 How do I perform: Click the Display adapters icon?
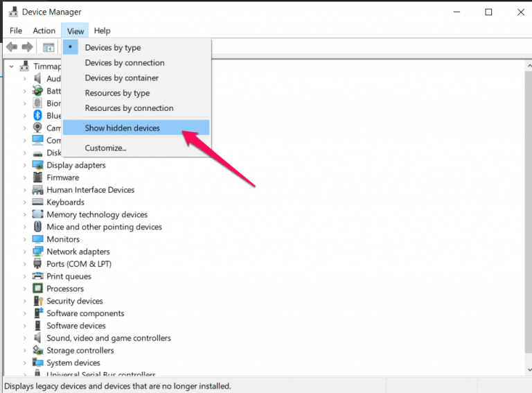(37, 165)
